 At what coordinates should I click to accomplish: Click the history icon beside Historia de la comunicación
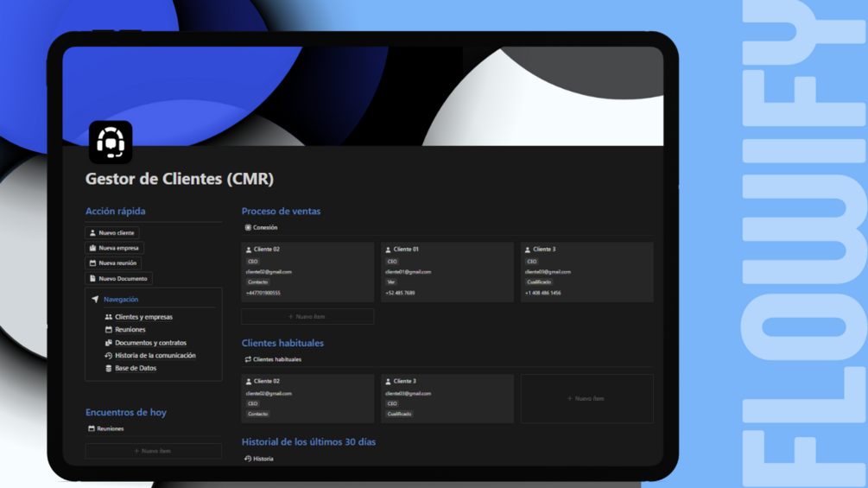(x=109, y=356)
